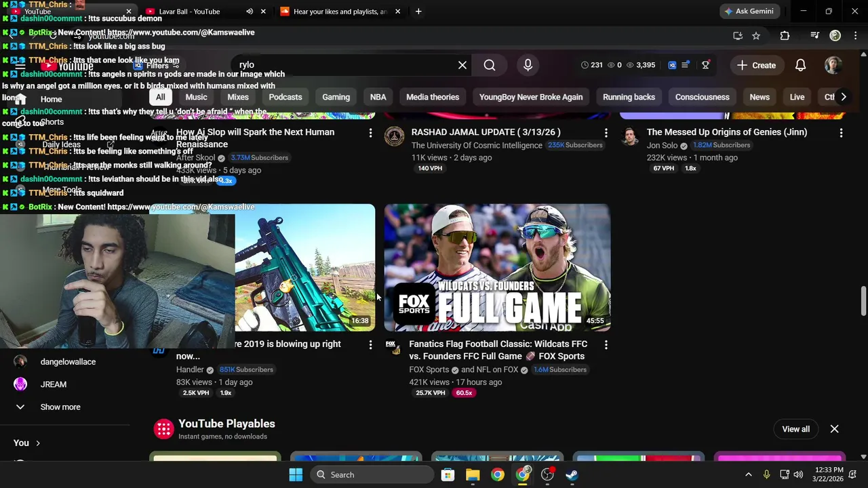This screenshot has width=868, height=488.
Task: Open Rashad Jamal Update video title
Action: (486, 132)
